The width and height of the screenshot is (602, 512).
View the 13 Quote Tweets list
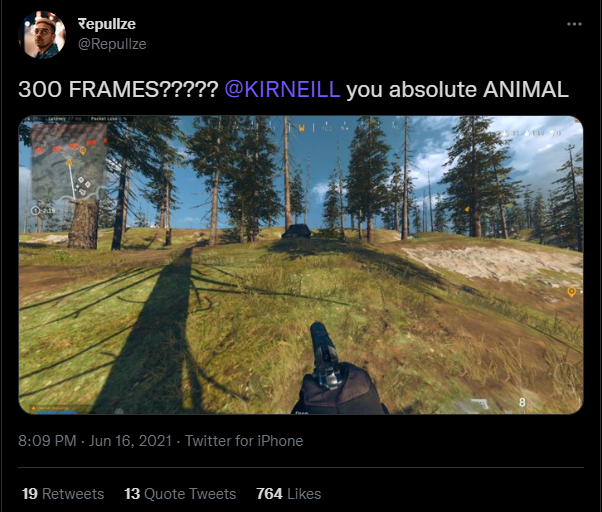tap(180, 494)
